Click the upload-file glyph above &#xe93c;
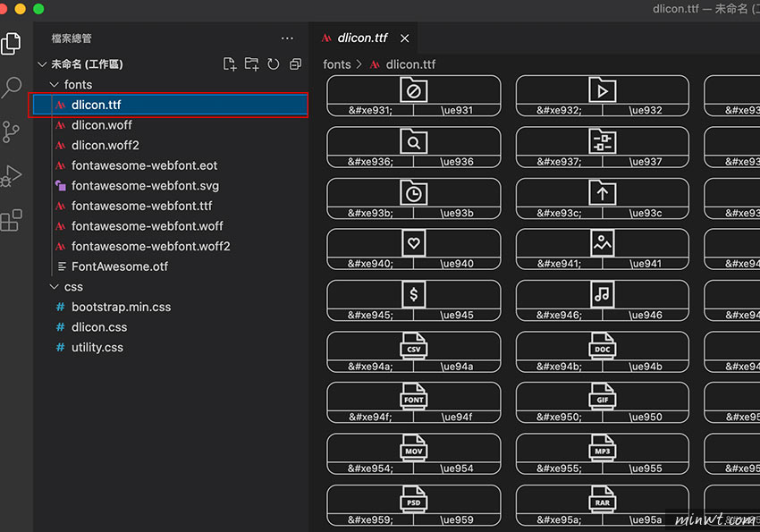The image size is (760, 532). [x=603, y=192]
